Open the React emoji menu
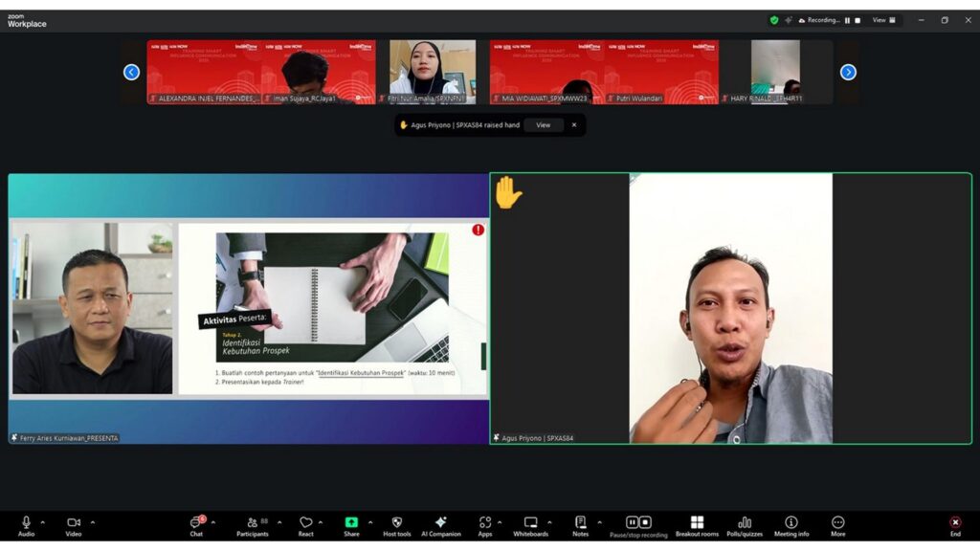This screenshot has width=980, height=551. click(x=305, y=526)
